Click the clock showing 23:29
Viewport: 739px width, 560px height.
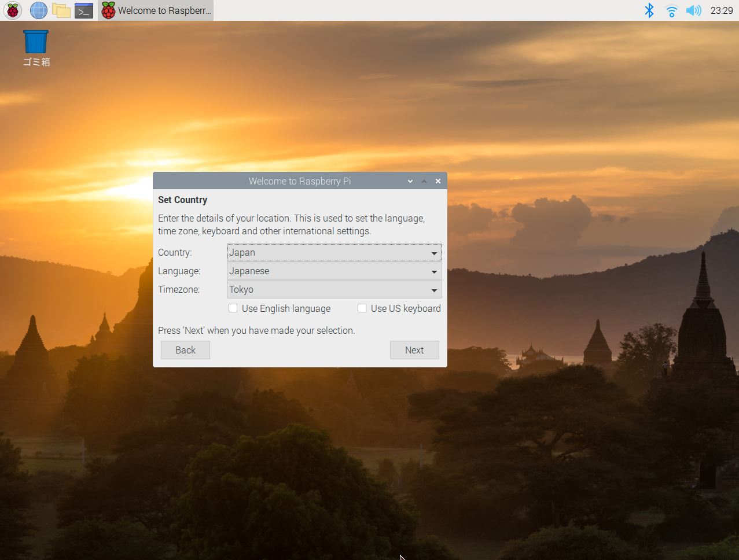722,10
